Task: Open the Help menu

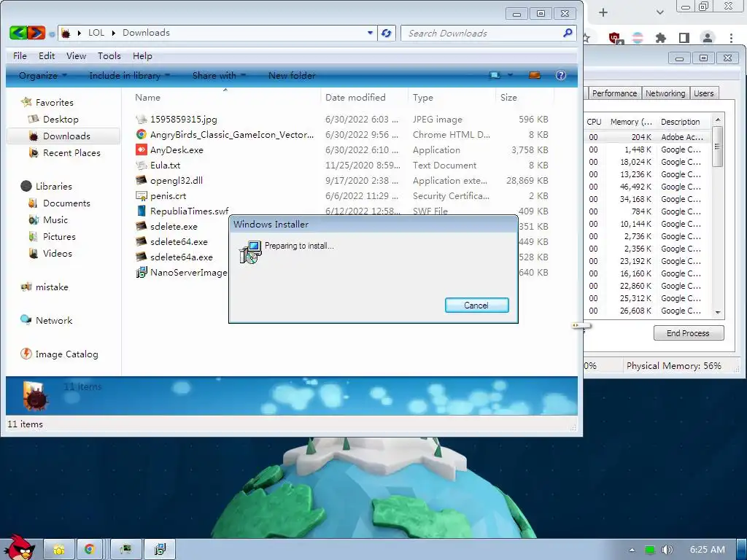Action: point(142,55)
